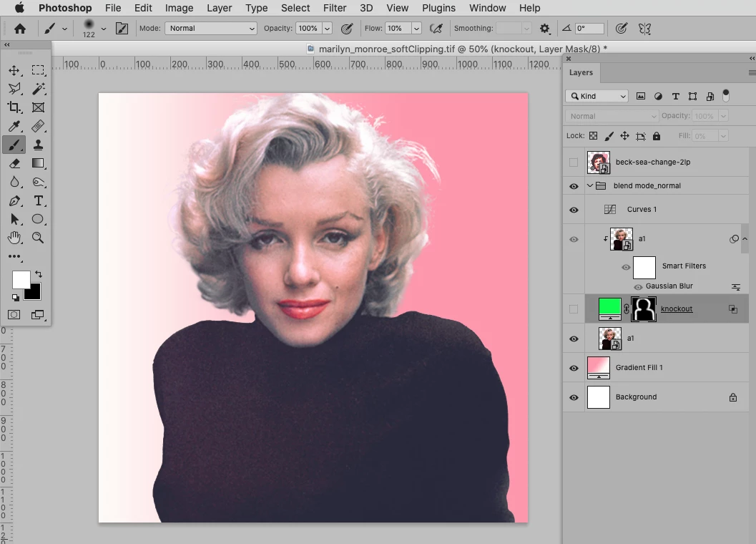Select the Crop tool

[14, 107]
